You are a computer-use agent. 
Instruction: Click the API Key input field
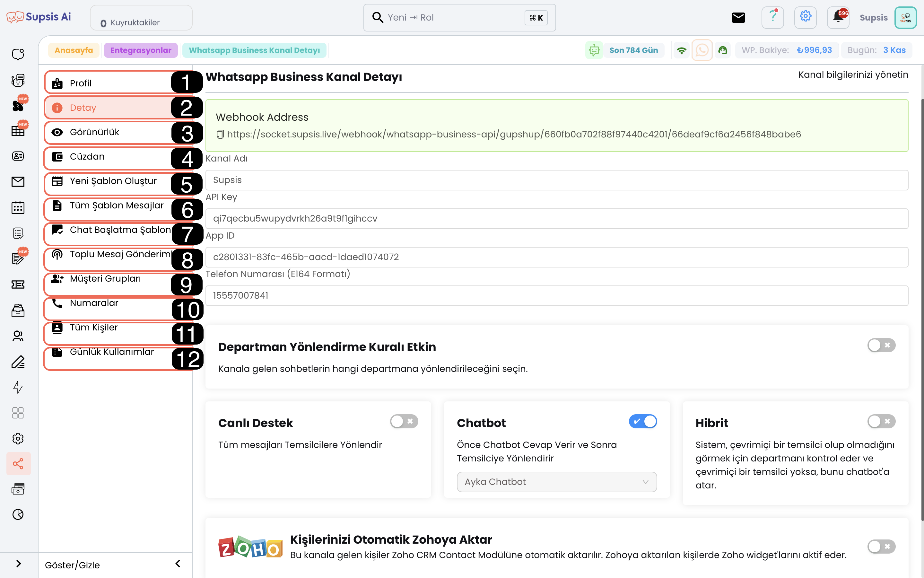click(x=557, y=219)
